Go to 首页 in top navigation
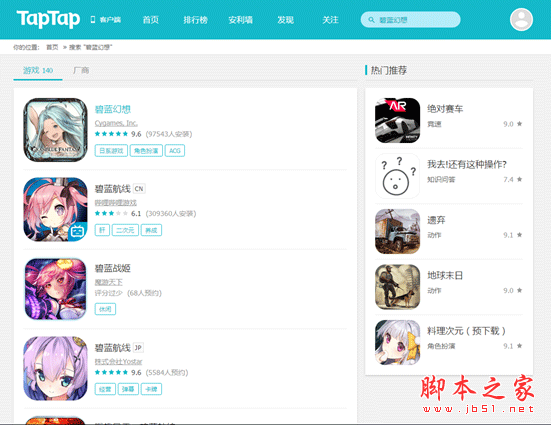The image size is (551, 425). 150,20
